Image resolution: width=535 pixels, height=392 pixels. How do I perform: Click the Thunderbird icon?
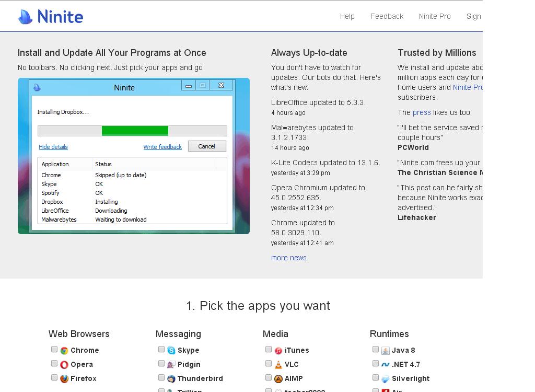point(171,378)
